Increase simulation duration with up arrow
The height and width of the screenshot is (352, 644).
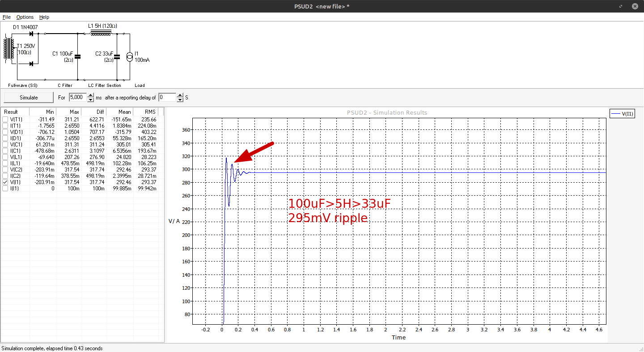[x=91, y=95]
